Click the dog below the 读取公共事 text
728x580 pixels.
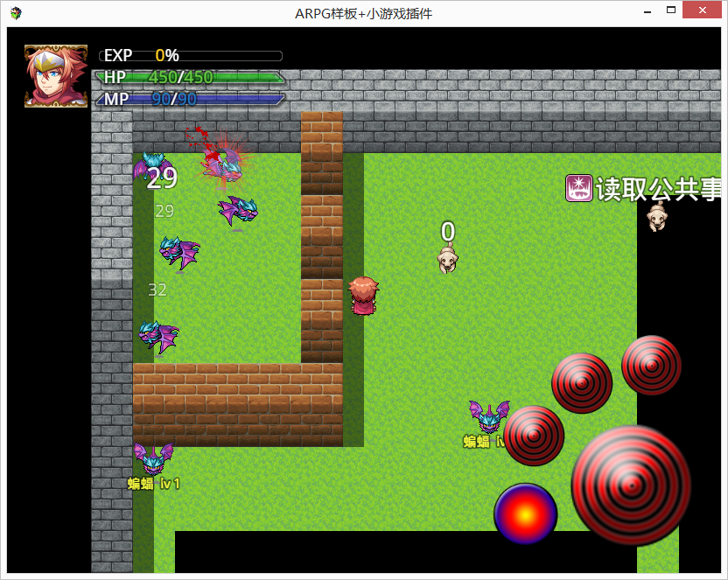click(656, 217)
